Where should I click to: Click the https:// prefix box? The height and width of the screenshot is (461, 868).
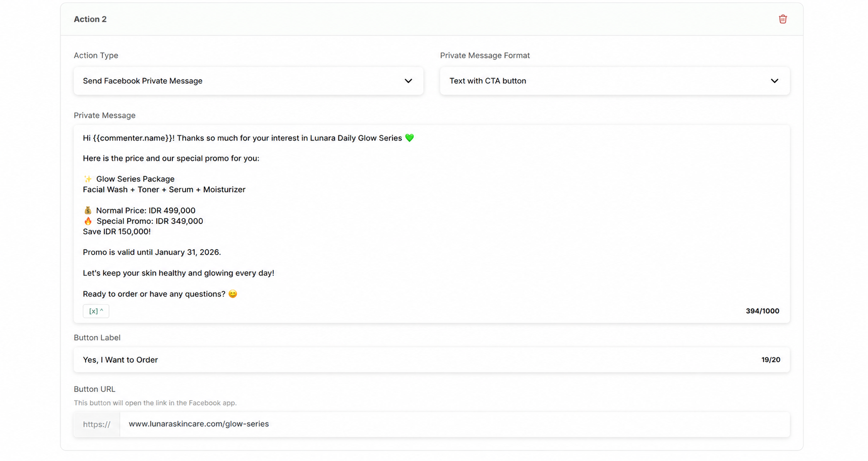[96, 424]
